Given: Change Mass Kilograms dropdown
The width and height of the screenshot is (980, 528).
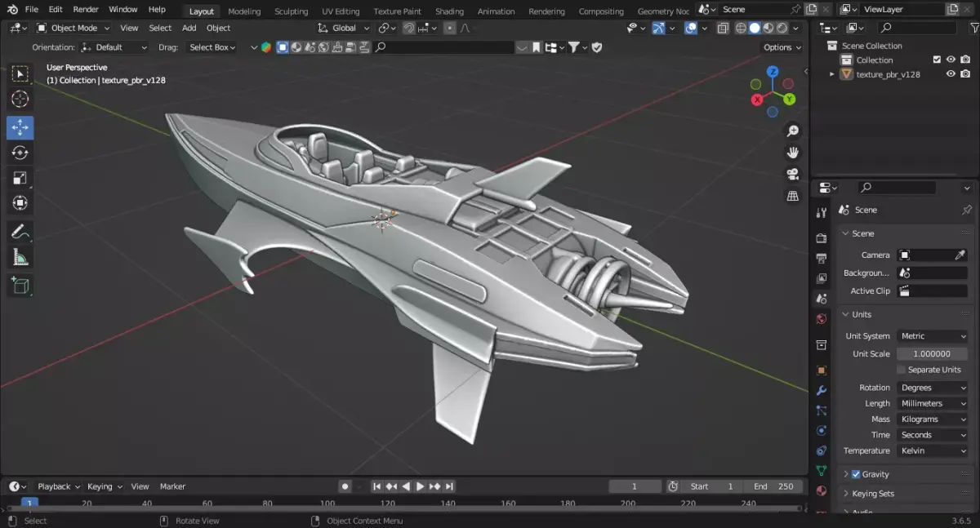Looking at the screenshot, I should click(933, 419).
